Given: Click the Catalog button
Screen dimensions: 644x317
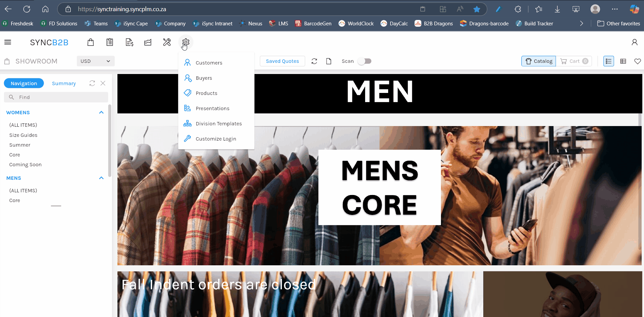Looking at the screenshot, I should pyautogui.click(x=538, y=61).
